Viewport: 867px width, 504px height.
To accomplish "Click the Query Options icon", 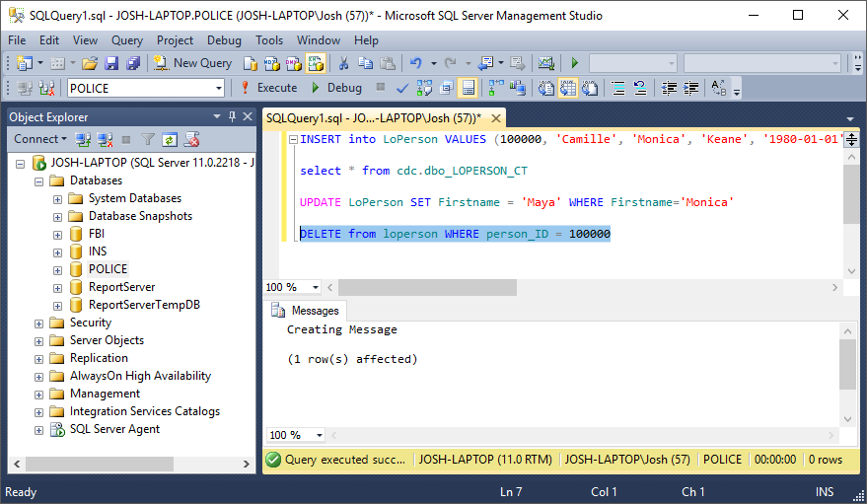I will pos(447,88).
